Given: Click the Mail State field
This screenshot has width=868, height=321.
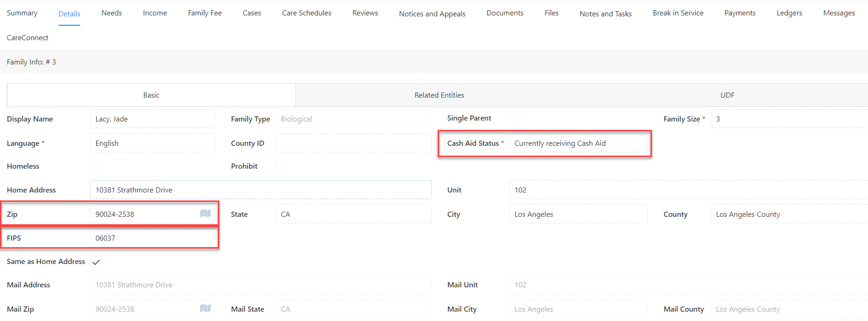Looking at the screenshot, I should coord(353,309).
